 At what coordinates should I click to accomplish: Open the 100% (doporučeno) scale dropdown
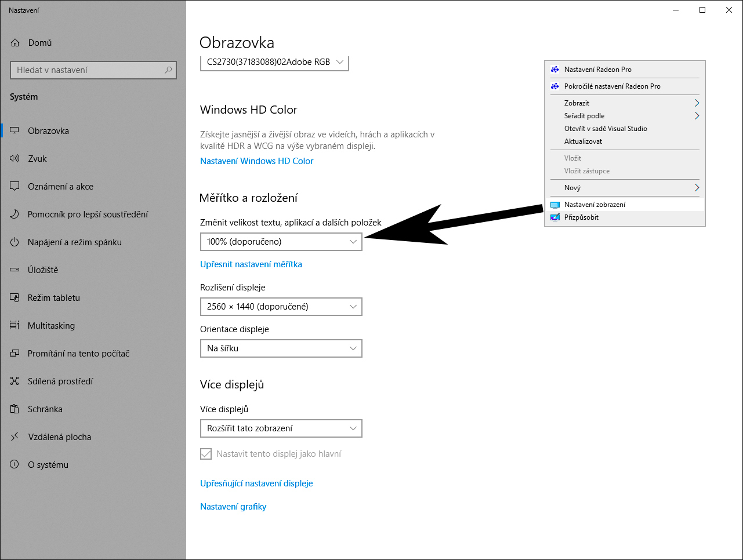(x=281, y=242)
